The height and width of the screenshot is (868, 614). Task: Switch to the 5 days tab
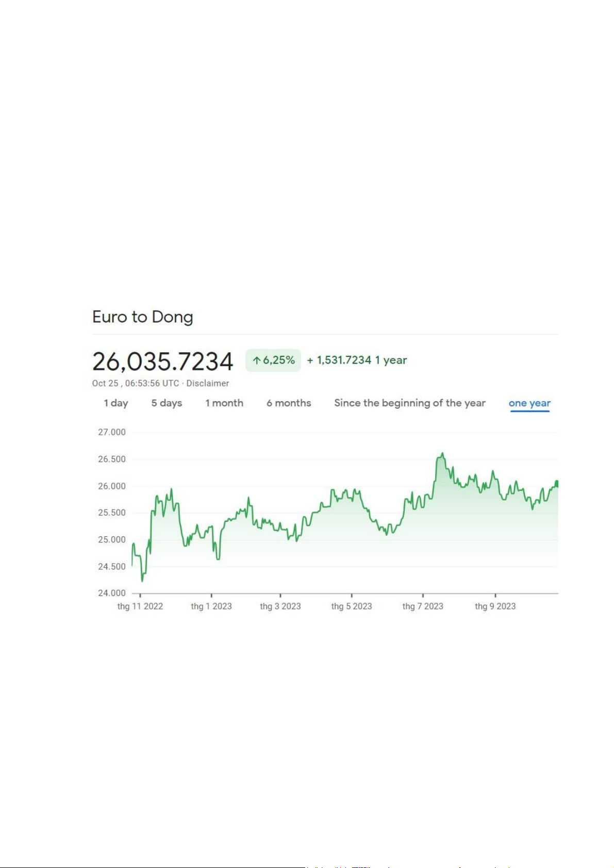(167, 403)
